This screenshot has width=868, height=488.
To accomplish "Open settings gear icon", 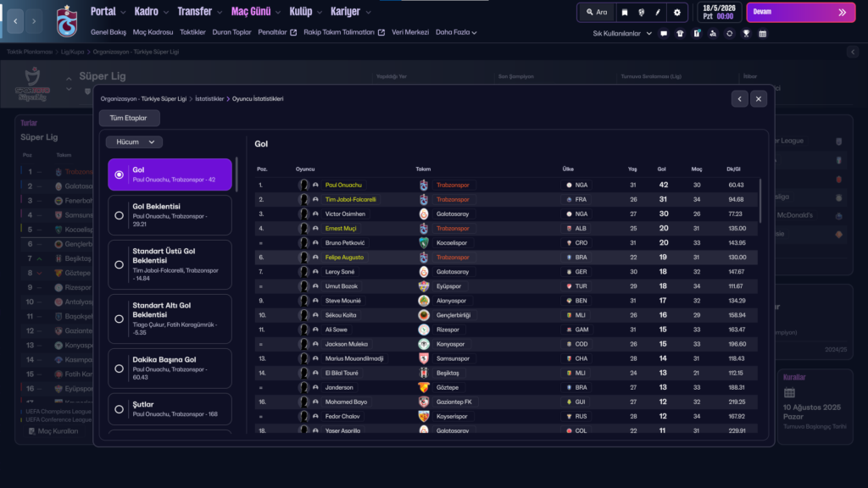I will pos(676,13).
